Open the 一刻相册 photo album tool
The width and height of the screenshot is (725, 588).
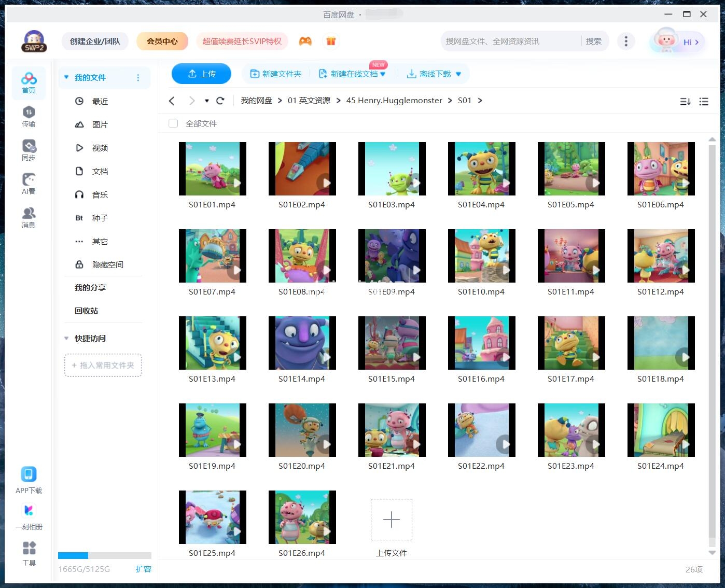tap(29, 516)
